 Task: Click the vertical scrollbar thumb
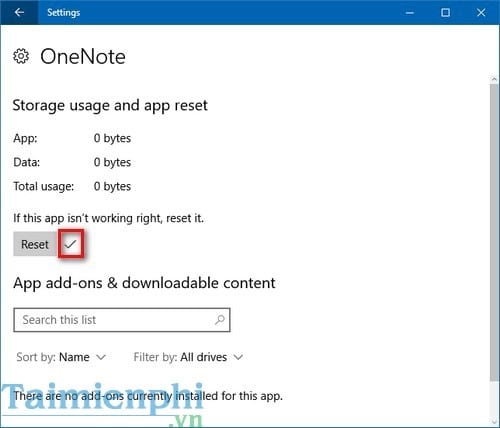pyautogui.click(x=494, y=233)
